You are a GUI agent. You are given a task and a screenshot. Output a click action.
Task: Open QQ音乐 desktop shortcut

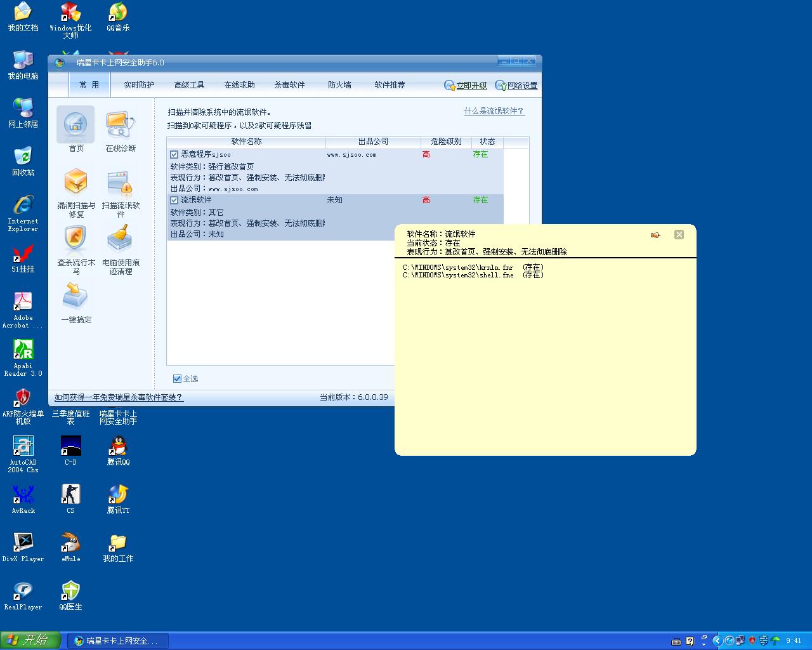click(x=118, y=17)
